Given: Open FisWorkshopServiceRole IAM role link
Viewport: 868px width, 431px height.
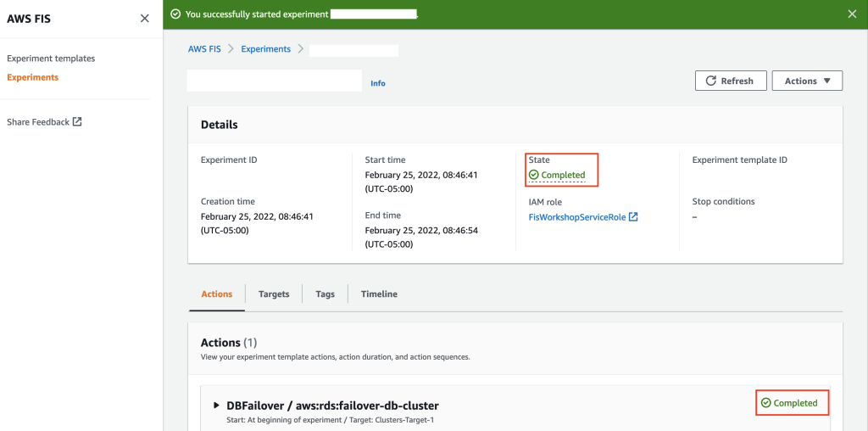Looking at the screenshot, I should tap(577, 217).
